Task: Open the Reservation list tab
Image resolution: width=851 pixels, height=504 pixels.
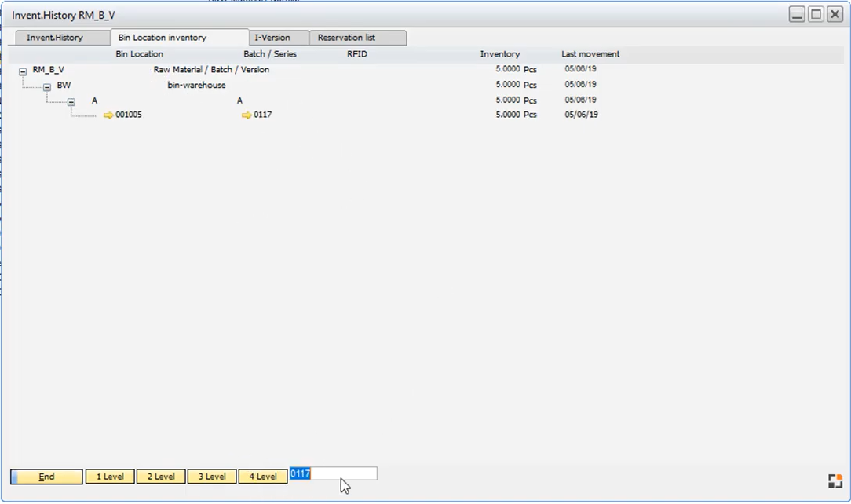Action: (349, 38)
